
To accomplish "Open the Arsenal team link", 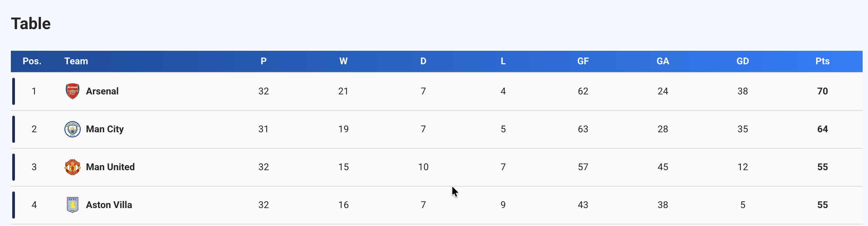I will [102, 91].
